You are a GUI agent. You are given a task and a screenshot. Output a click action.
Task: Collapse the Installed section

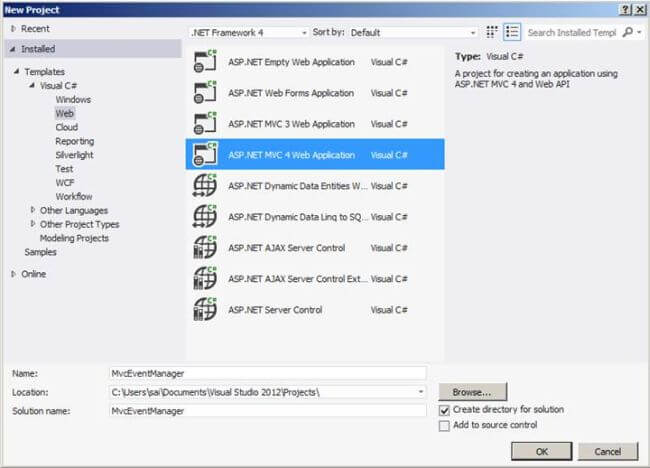pos(13,49)
